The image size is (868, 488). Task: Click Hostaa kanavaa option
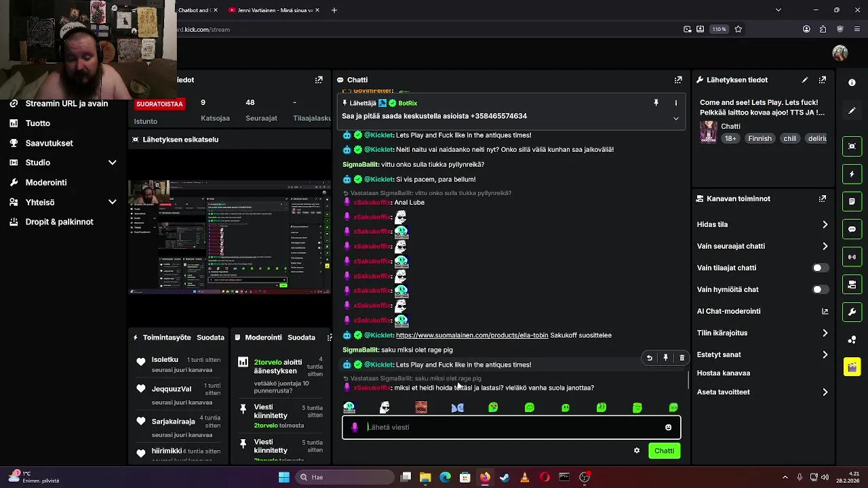(724, 373)
